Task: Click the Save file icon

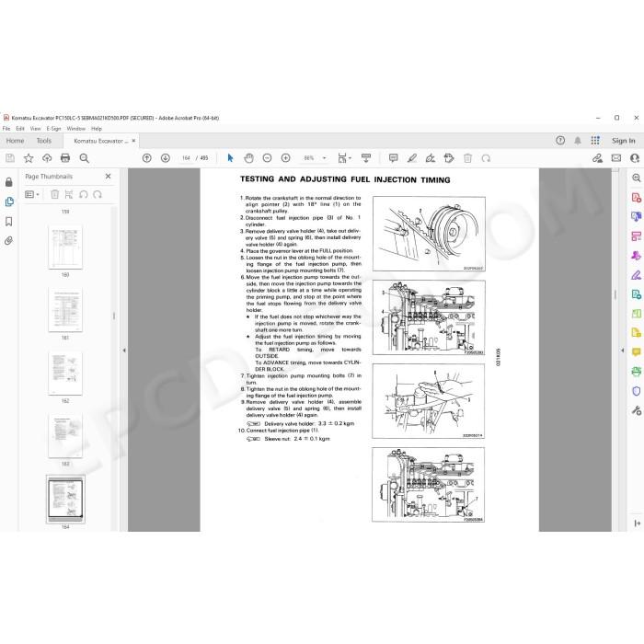Action: click(x=10, y=158)
